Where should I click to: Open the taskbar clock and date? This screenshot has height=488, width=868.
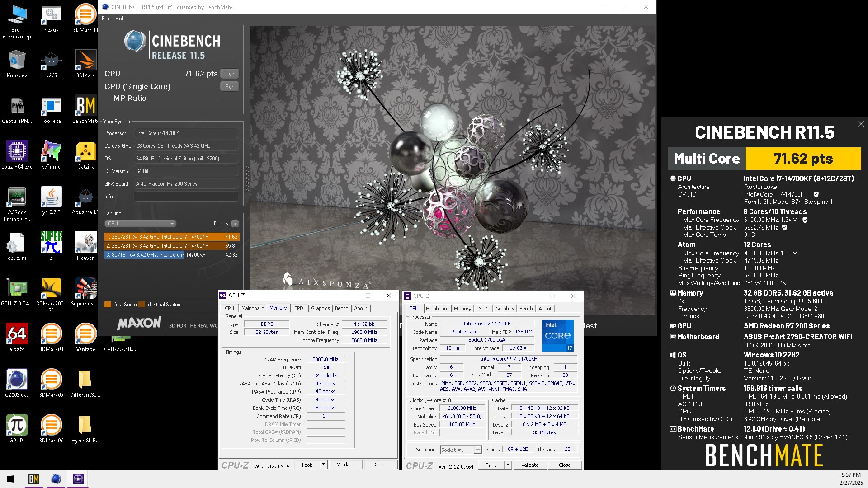pos(851,479)
